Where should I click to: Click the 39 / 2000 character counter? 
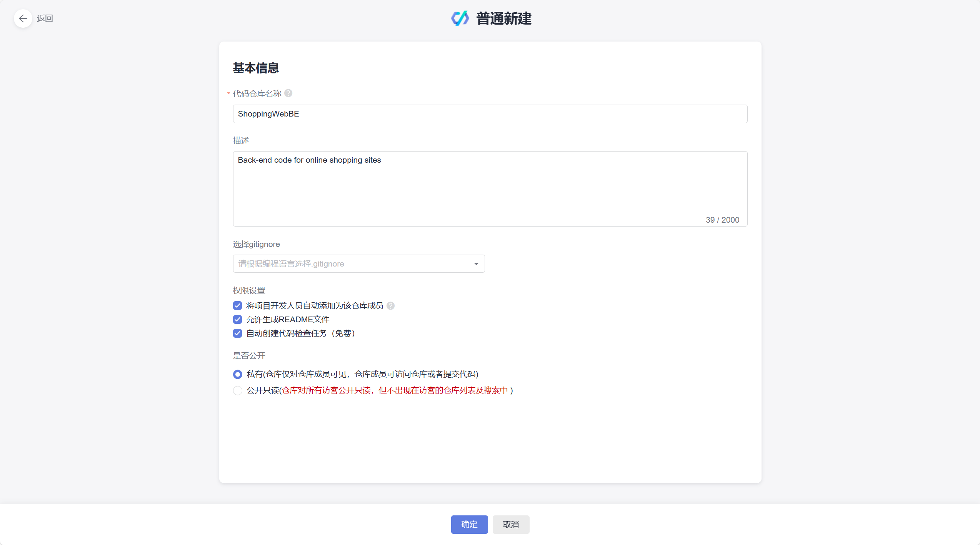[722, 220]
